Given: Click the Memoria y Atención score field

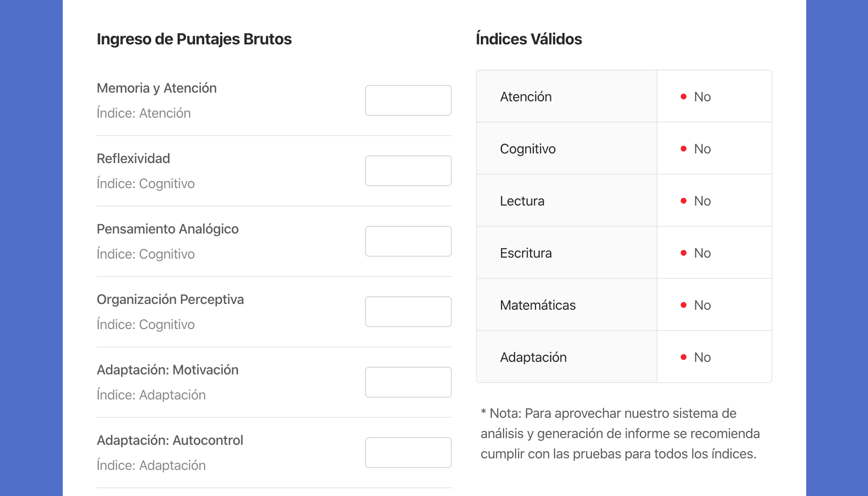Looking at the screenshot, I should 408,100.
